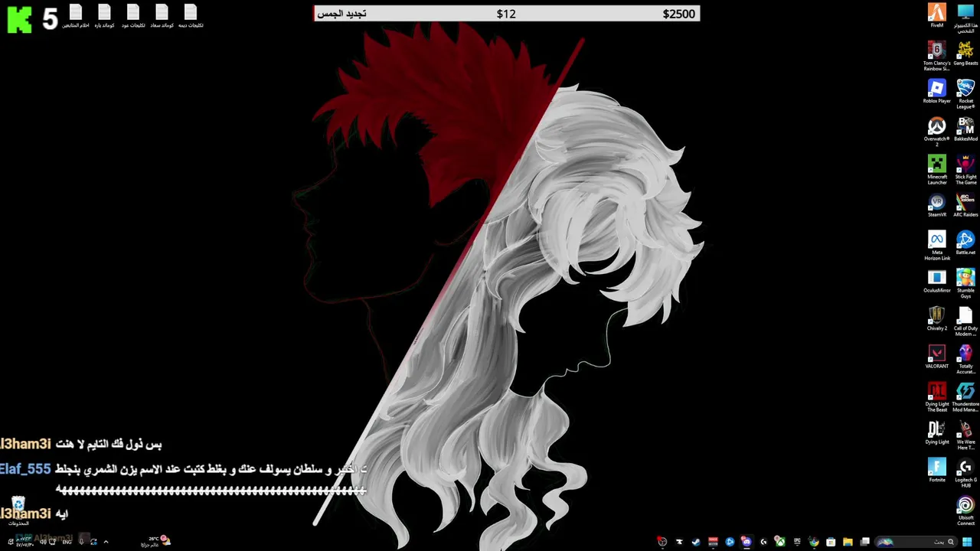Open Task View from the taskbar
The image size is (980, 551).
864,542
